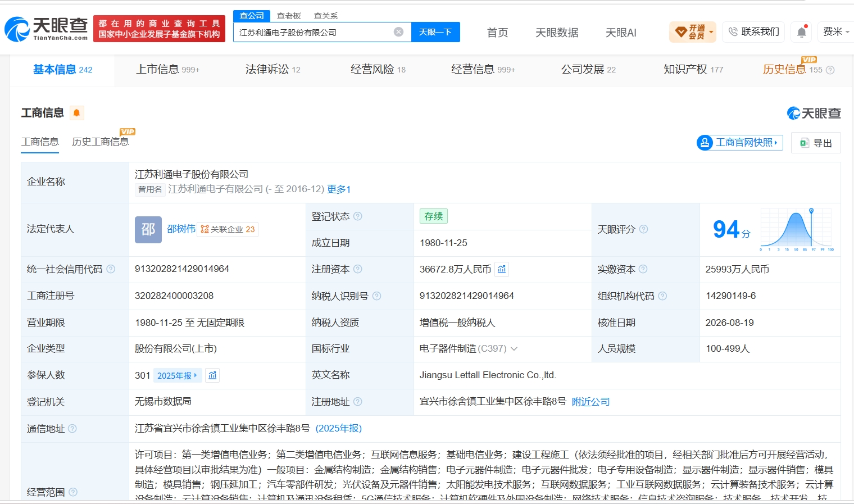Show help for 注册地址

point(358,402)
